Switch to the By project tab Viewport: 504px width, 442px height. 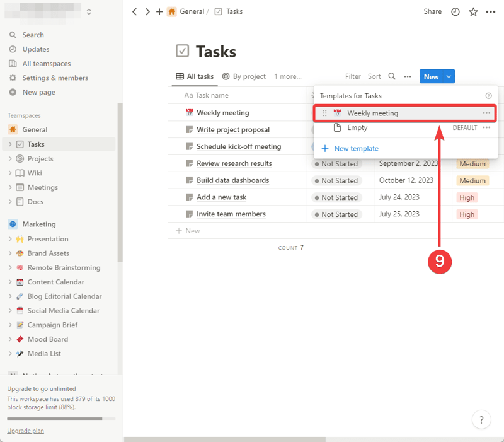244,76
